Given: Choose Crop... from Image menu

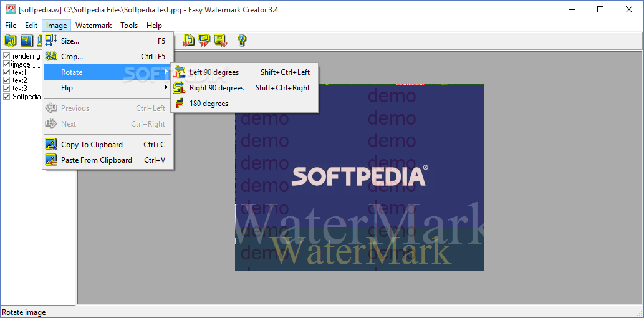Looking at the screenshot, I should point(108,56).
